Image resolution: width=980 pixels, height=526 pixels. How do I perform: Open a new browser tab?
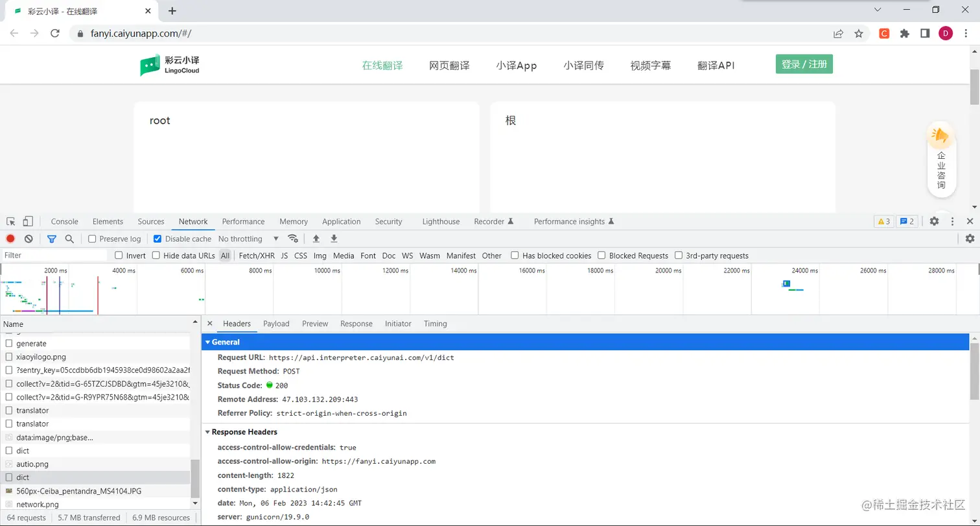[172, 10]
